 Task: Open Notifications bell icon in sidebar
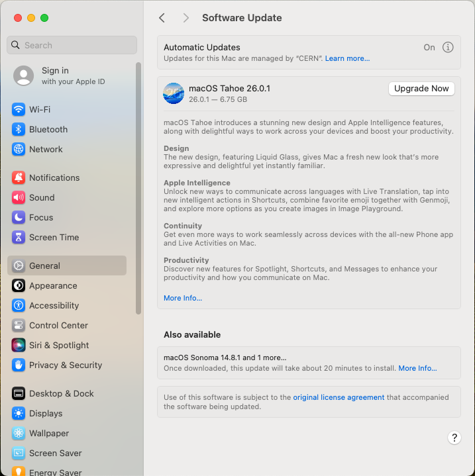[x=19, y=177]
